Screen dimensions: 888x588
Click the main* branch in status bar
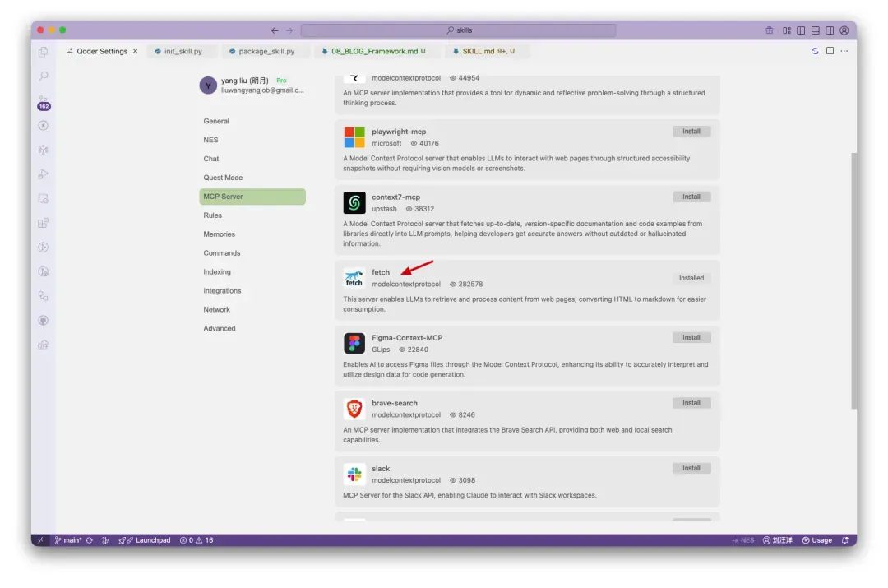coord(68,540)
